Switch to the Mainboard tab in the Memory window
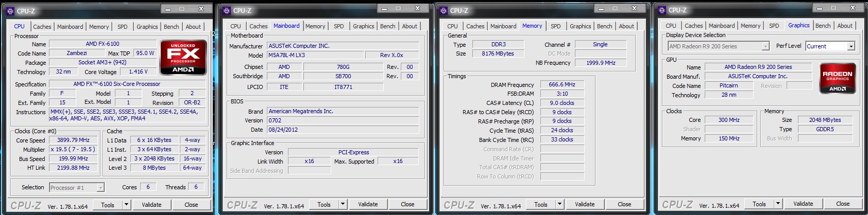This screenshot has width=868, height=215. click(x=503, y=26)
